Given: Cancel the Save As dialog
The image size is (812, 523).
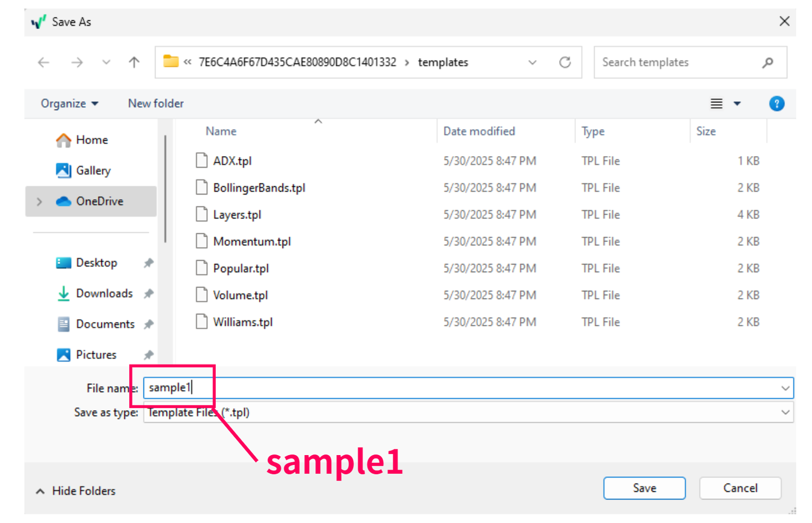Looking at the screenshot, I should pos(739,488).
